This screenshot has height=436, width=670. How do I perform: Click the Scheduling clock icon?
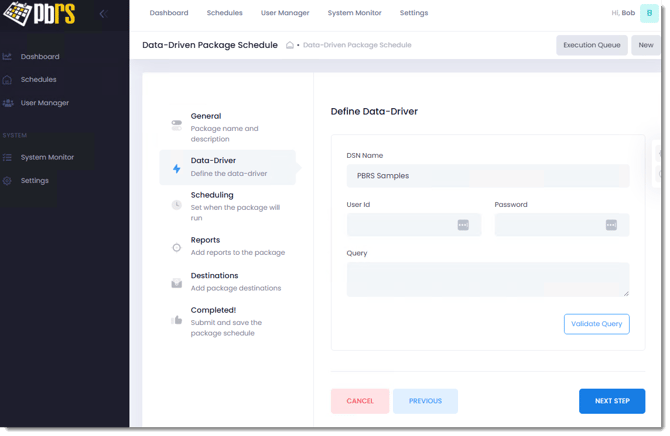point(176,205)
